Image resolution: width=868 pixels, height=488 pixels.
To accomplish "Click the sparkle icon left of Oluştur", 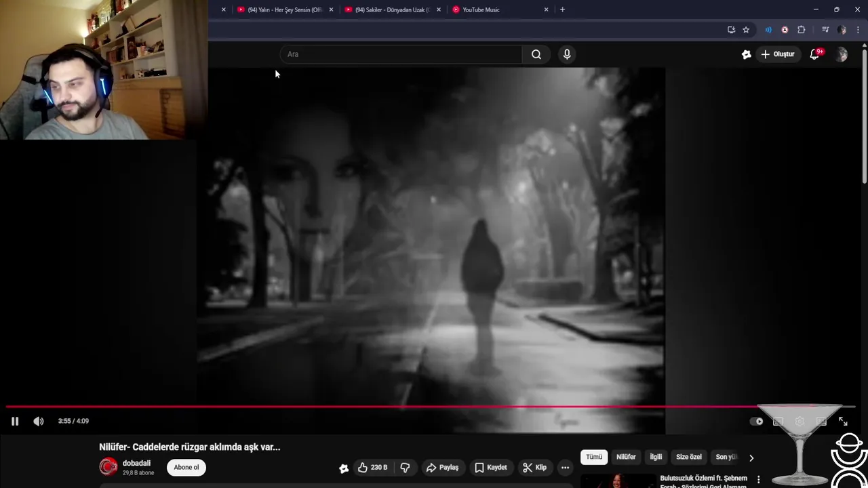I will (746, 54).
